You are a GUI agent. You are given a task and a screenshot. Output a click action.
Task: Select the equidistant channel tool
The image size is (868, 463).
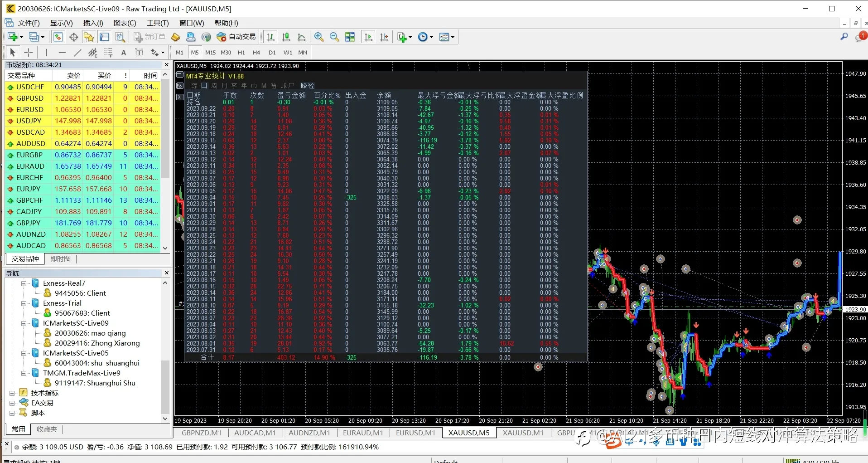click(x=93, y=52)
